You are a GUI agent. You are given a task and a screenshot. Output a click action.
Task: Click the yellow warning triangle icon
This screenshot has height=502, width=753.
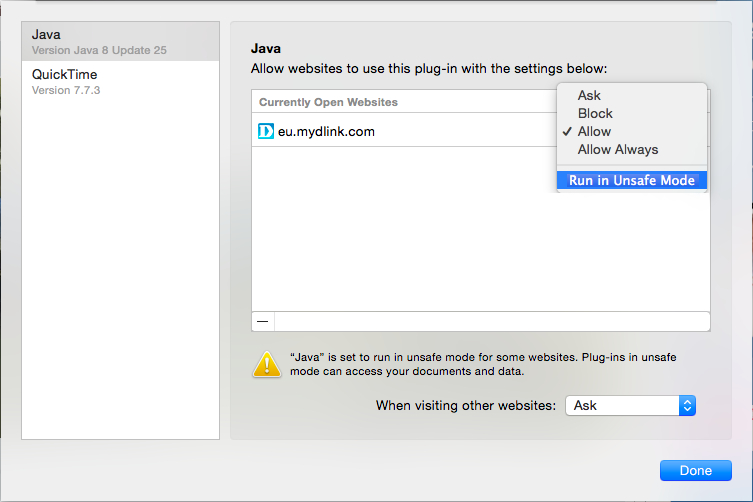[267, 363]
